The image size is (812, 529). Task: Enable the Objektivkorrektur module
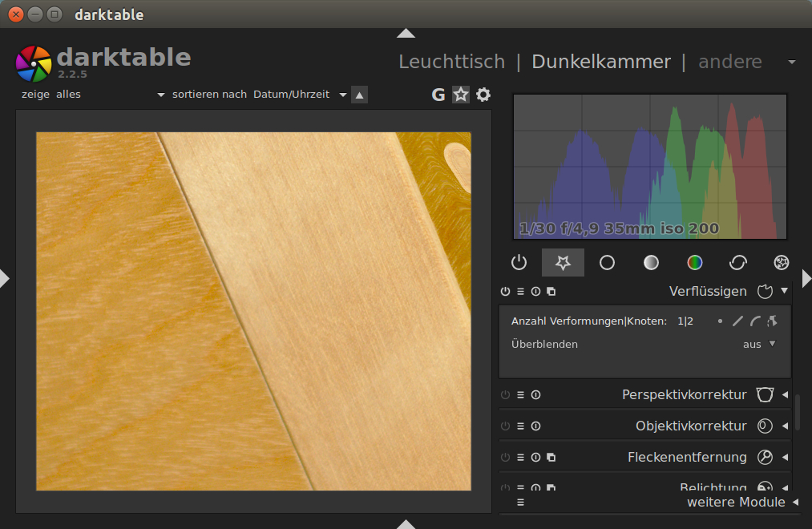(x=506, y=426)
